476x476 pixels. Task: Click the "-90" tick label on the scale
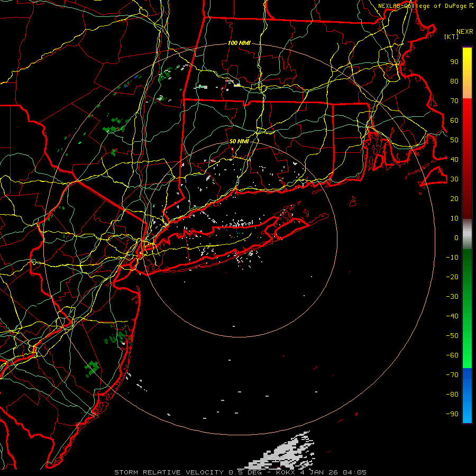[x=452, y=414]
